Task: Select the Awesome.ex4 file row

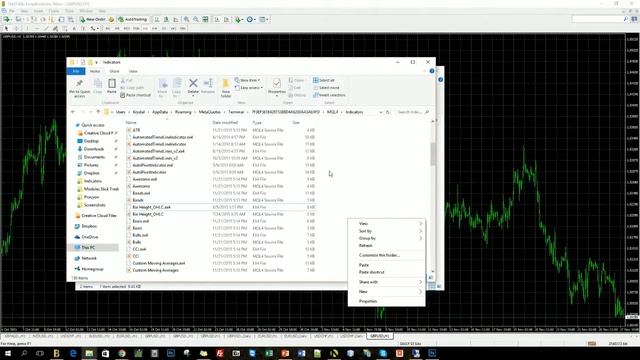Action: point(220,179)
